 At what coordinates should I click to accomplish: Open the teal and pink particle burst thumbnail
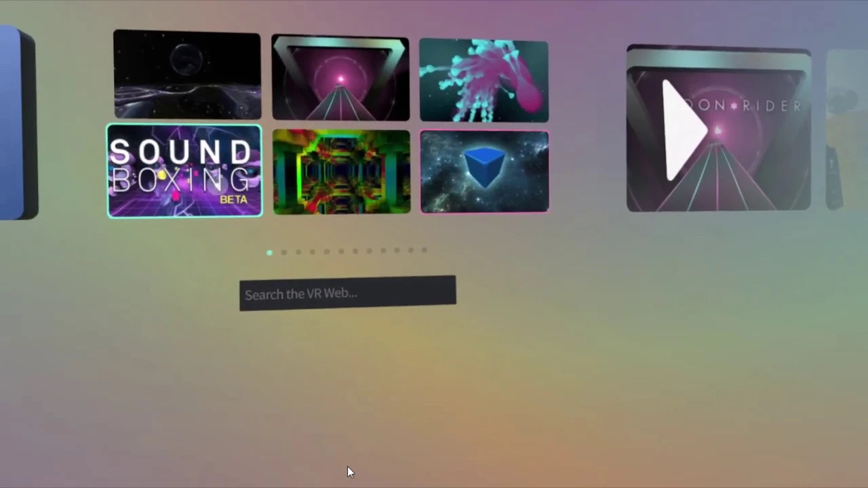click(484, 81)
